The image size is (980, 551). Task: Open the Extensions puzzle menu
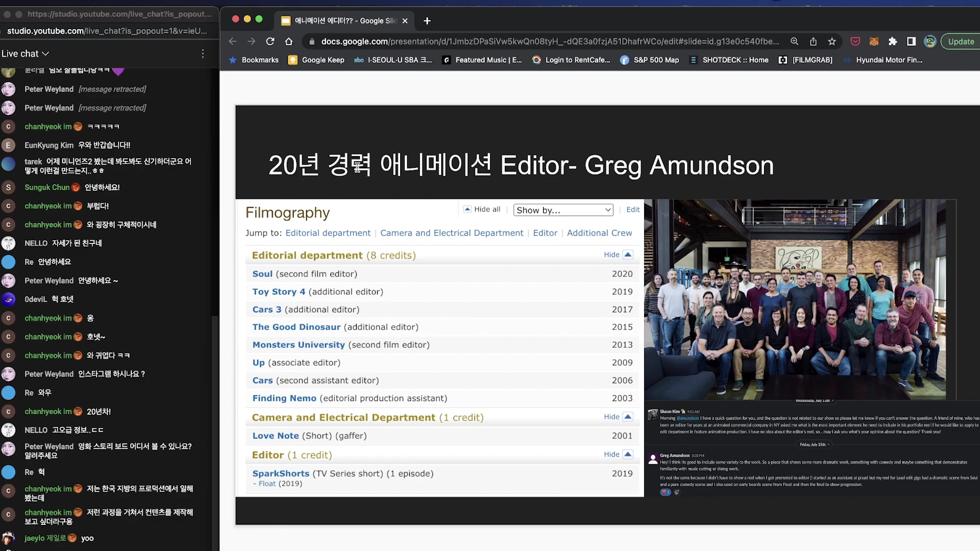pos(893,41)
